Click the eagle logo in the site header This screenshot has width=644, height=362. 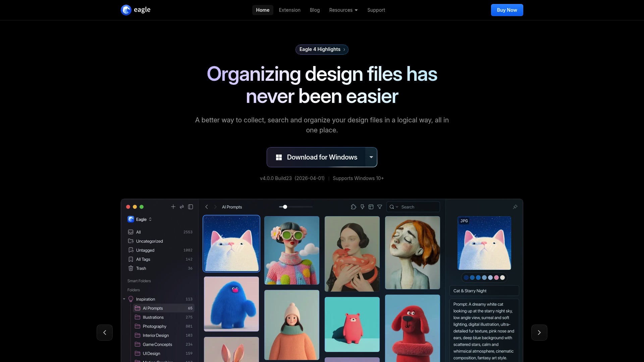[136, 10]
